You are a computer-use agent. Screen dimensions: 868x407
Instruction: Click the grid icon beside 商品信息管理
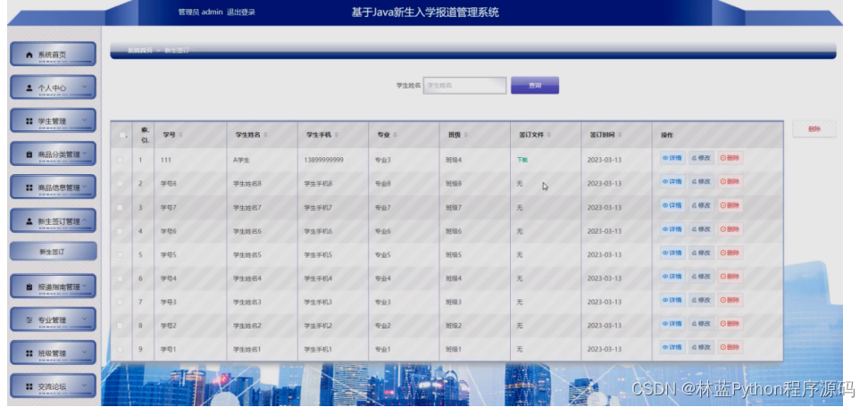coord(29,187)
